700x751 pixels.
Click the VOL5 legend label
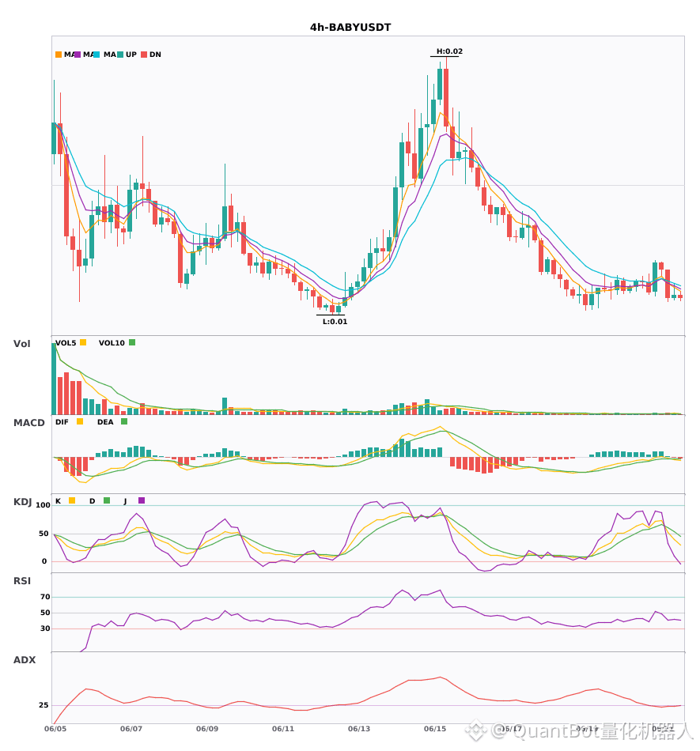[x=66, y=343]
